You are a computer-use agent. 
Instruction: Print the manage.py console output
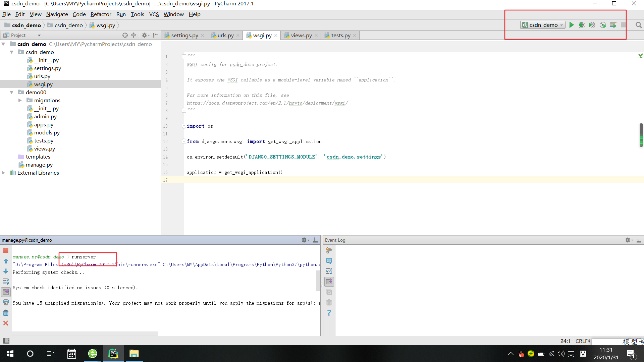click(6, 302)
